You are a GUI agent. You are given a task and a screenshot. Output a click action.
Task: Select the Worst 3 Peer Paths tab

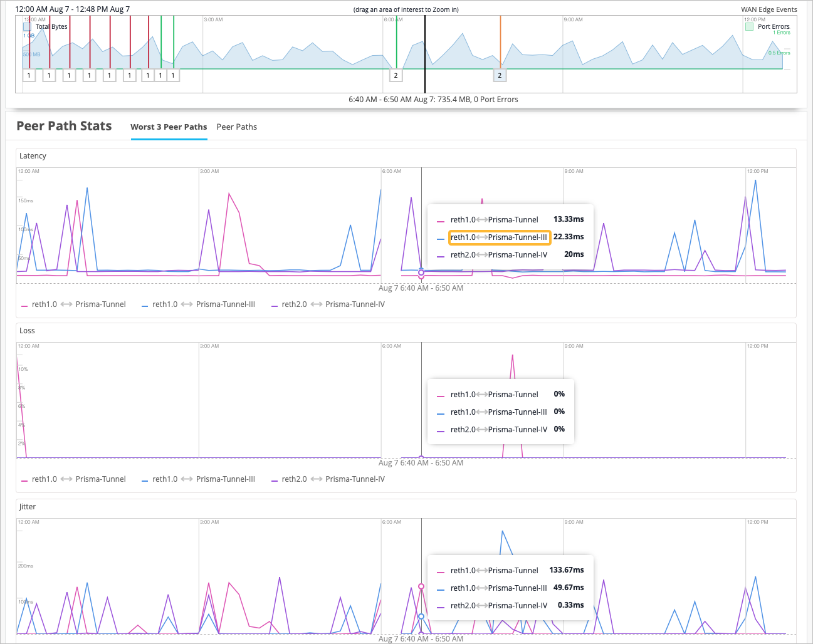[x=169, y=127]
